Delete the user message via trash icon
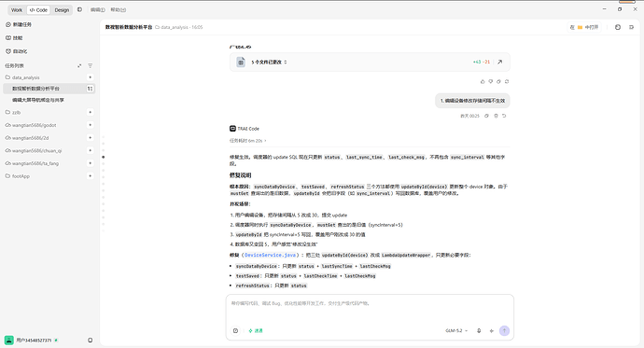The width and height of the screenshot is (644, 348). pyautogui.click(x=496, y=116)
